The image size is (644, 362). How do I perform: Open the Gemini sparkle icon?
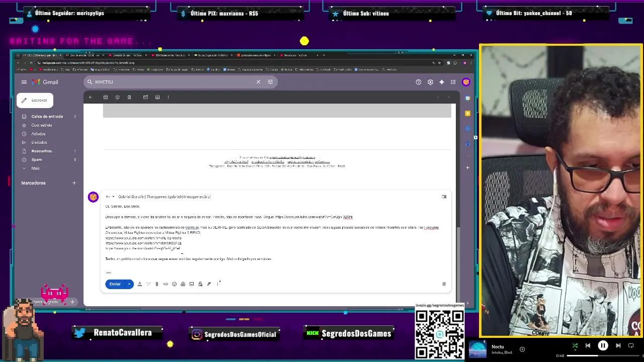pyautogui.click(x=442, y=82)
